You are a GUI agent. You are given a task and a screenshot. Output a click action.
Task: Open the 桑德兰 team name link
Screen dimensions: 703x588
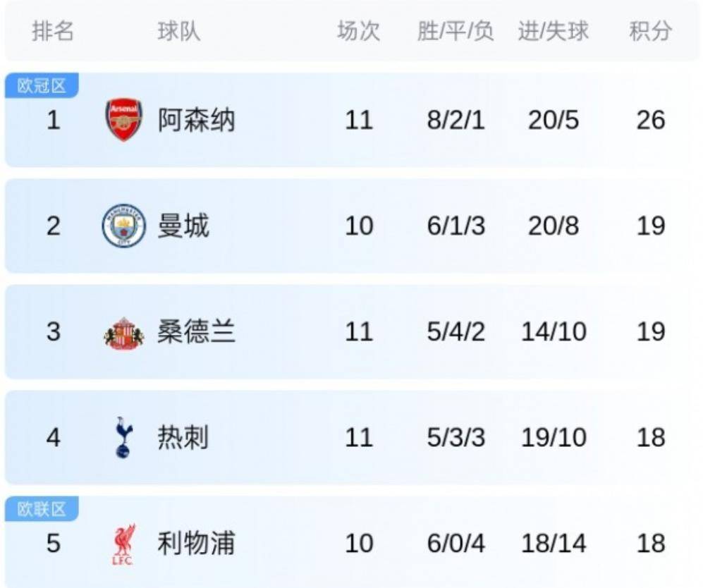(x=196, y=332)
